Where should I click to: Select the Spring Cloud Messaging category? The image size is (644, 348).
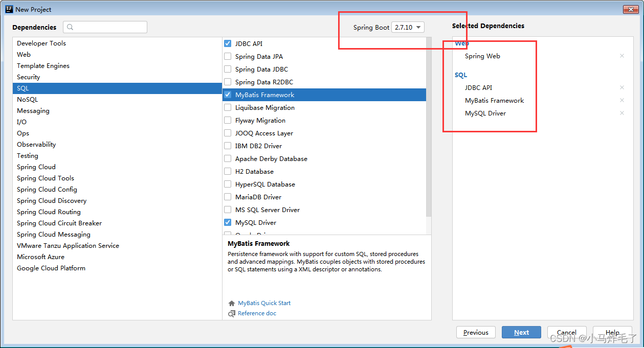(x=117, y=235)
